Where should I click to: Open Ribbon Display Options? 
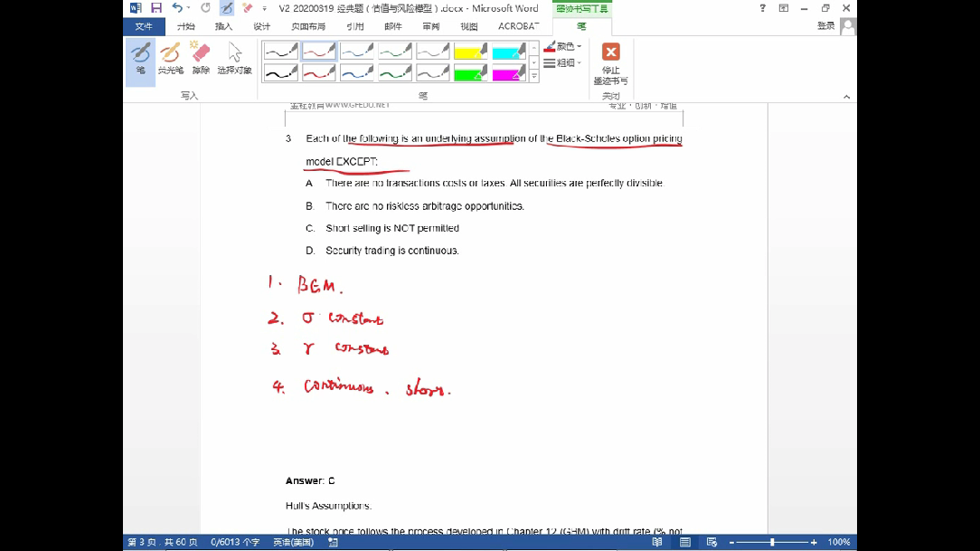[x=784, y=8]
